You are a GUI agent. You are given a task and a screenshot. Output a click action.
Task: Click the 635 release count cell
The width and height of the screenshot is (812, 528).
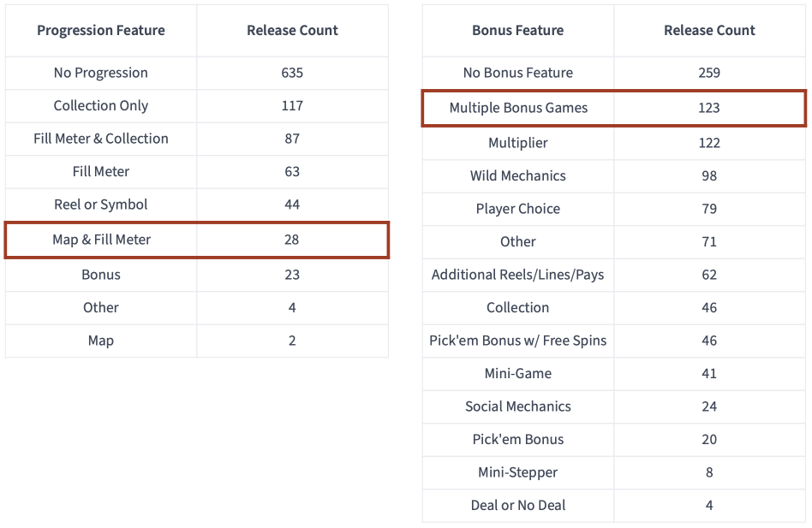pos(292,73)
